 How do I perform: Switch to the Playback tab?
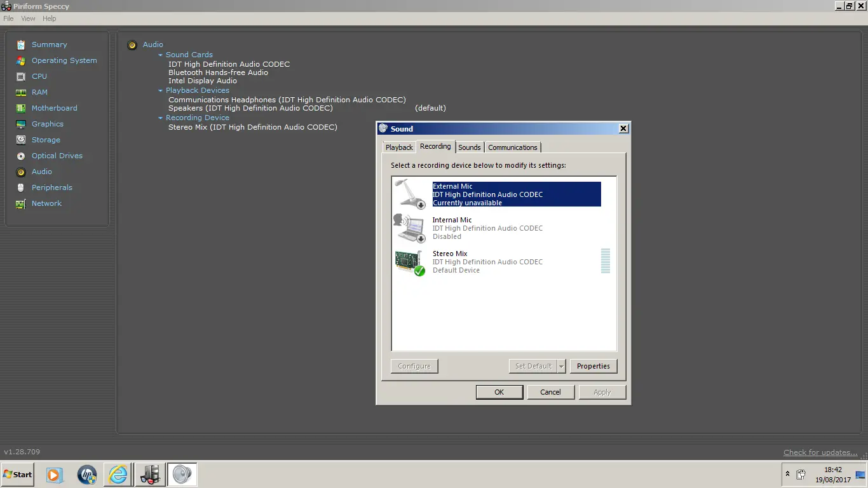click(399, 147)
